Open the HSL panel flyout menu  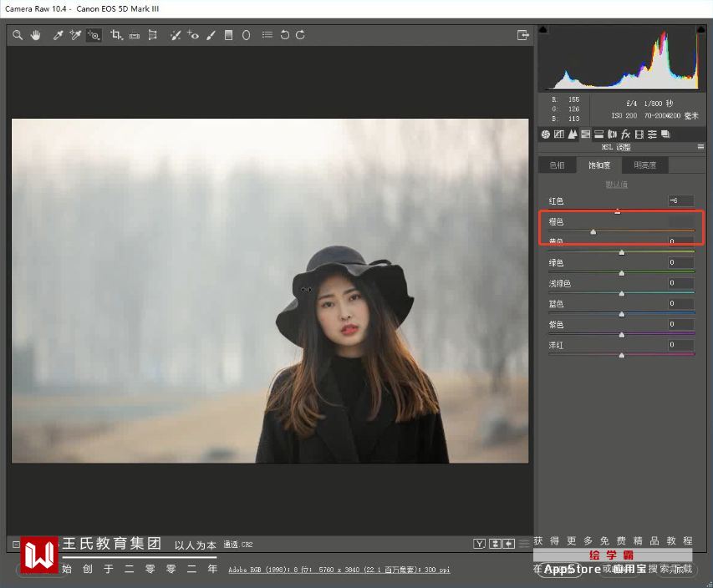[700, 147]
